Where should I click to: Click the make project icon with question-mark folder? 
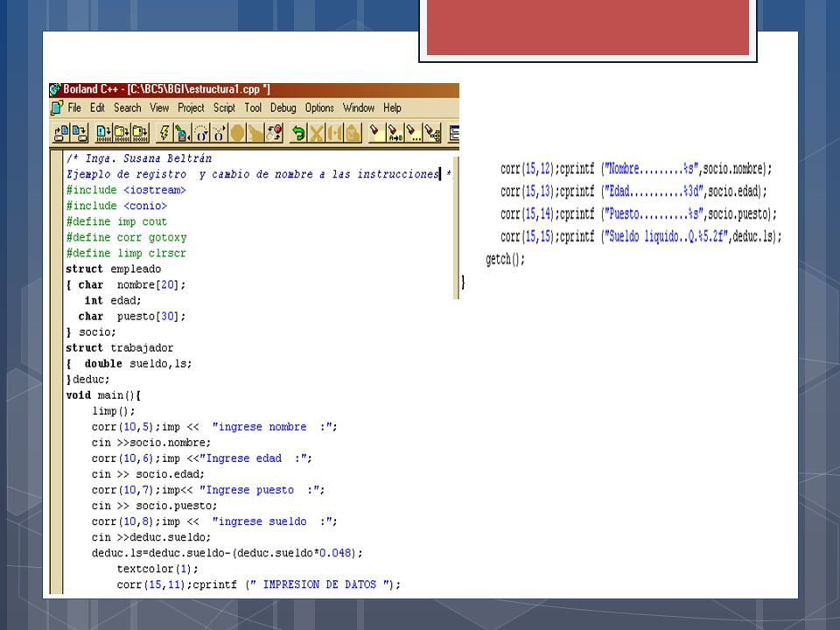coord(122,132)
